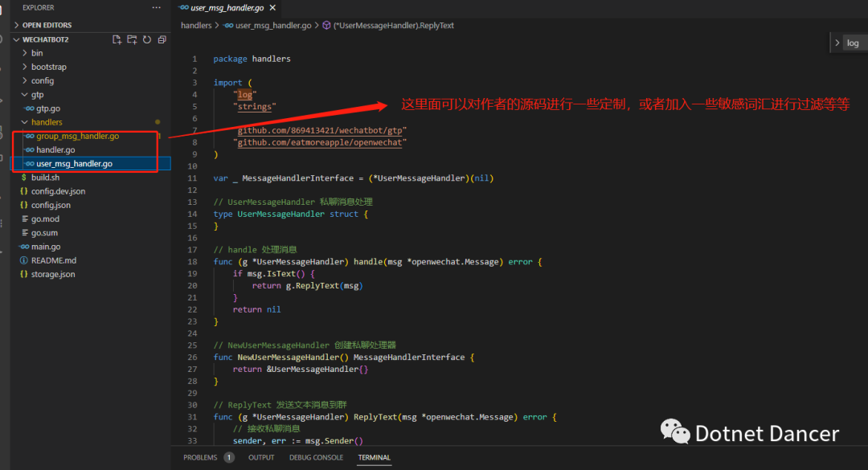This screenshot has height=470, width=868.
Task: Click the UserMessageHandler struct name on line 14
Action: coord(280,215)
